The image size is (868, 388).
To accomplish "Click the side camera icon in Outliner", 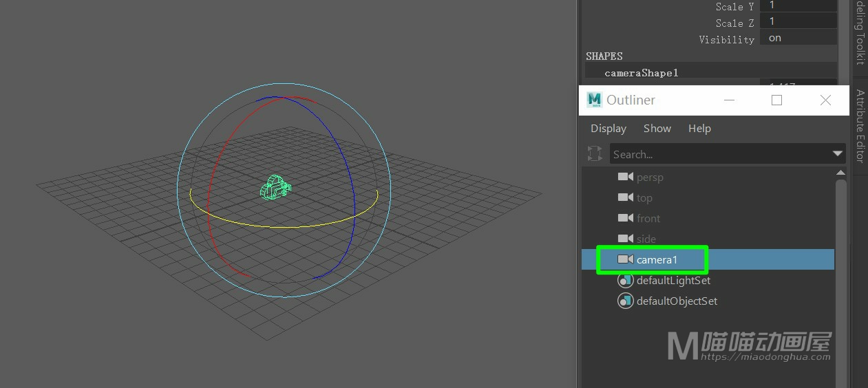I will (x=625, y=239).
